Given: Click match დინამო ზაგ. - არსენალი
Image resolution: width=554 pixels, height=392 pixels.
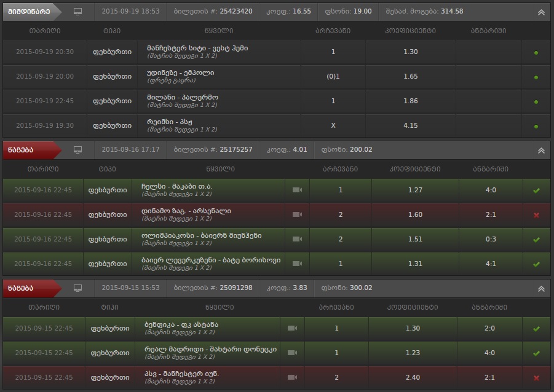Looking at the screenshot, I should pyautogui.click(x=186, y=211).
